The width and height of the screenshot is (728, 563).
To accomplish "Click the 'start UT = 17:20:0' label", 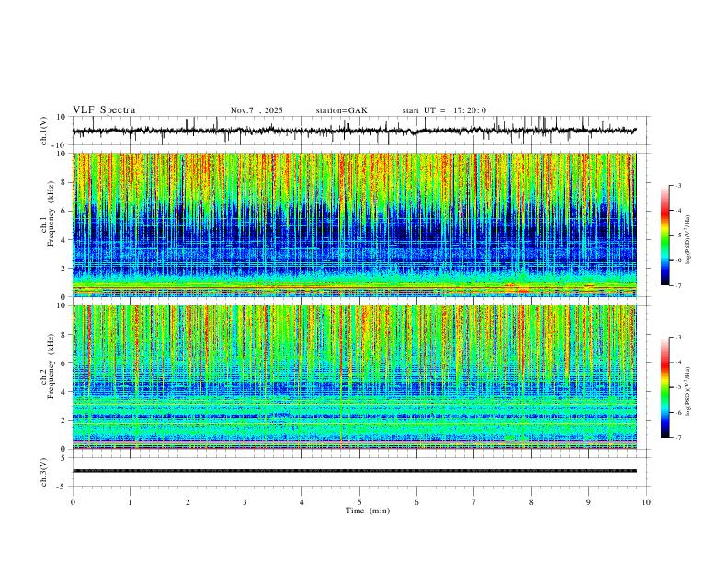I will (444, 110).
